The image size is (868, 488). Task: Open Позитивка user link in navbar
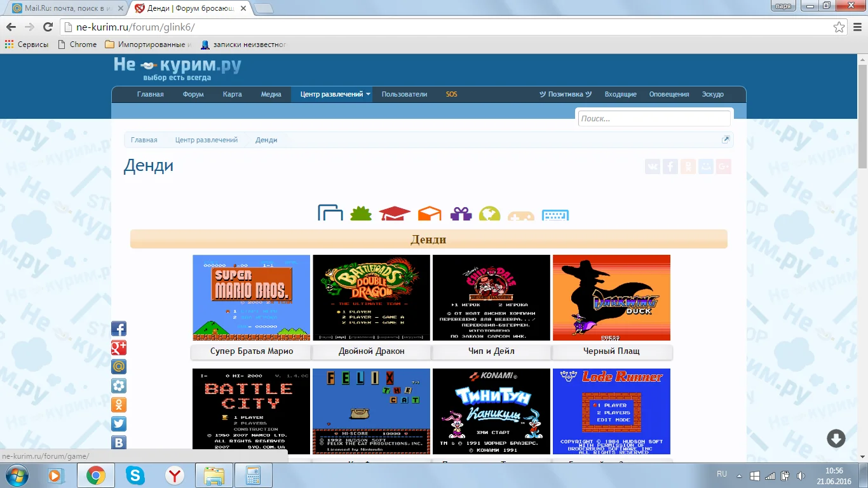point(566,94)
